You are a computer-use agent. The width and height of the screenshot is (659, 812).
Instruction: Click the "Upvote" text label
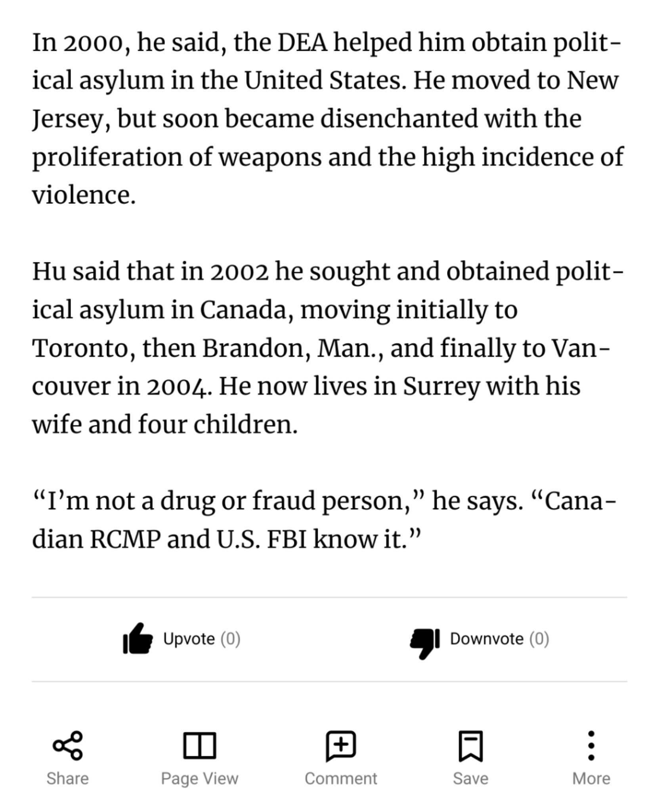[x=189, y=639]
